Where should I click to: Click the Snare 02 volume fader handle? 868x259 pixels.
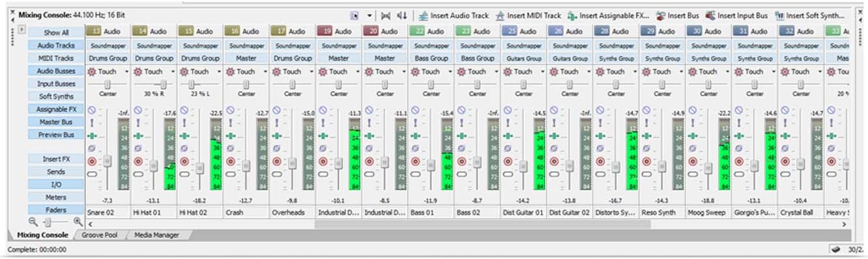pos(108,161)
